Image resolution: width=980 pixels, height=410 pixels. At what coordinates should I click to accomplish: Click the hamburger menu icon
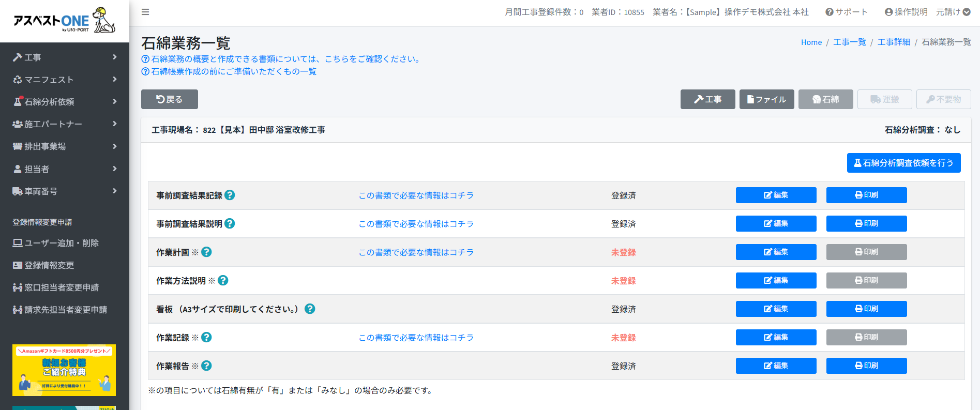click(x=145, y=12)
